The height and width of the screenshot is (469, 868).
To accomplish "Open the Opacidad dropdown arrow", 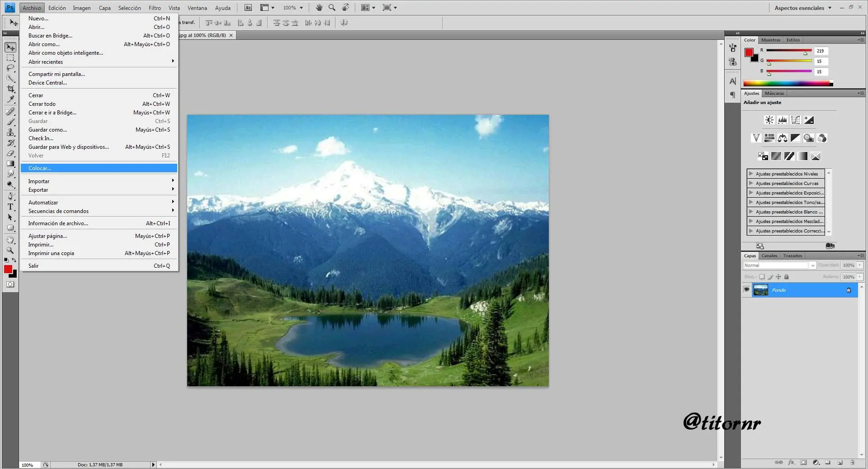I will click(860, 265).
